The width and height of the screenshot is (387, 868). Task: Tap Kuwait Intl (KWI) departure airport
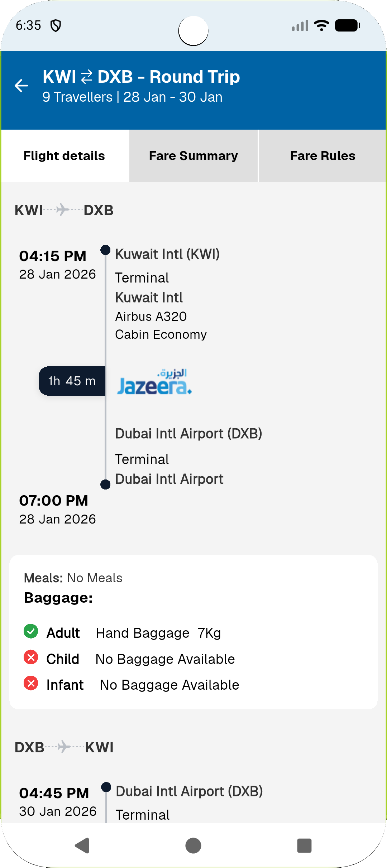pyautogui.click(x=167, y=254)
